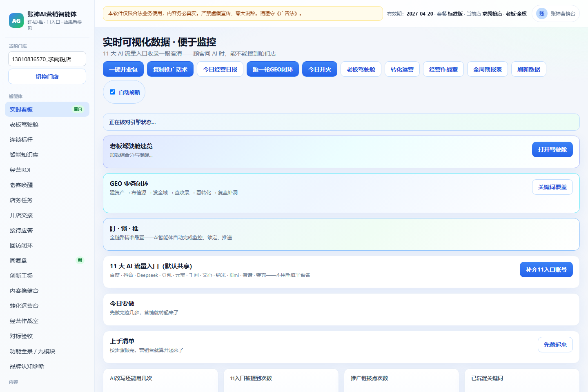Click 关键词覆盖 in the GEO 业务闭环 card

(x=552, y=187)
